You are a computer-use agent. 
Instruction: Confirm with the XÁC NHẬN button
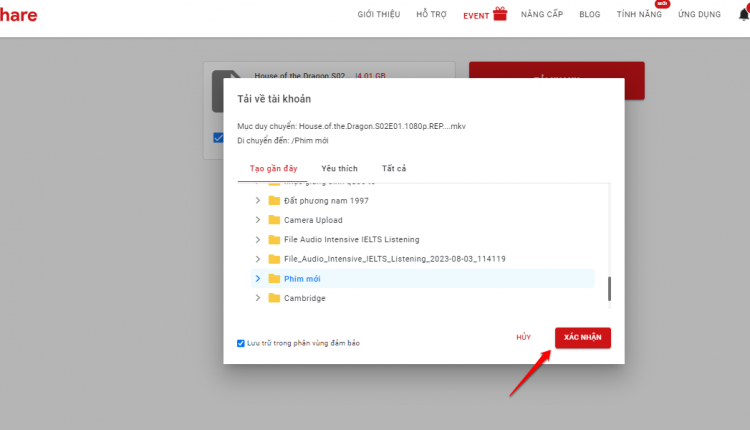point(583,338)
